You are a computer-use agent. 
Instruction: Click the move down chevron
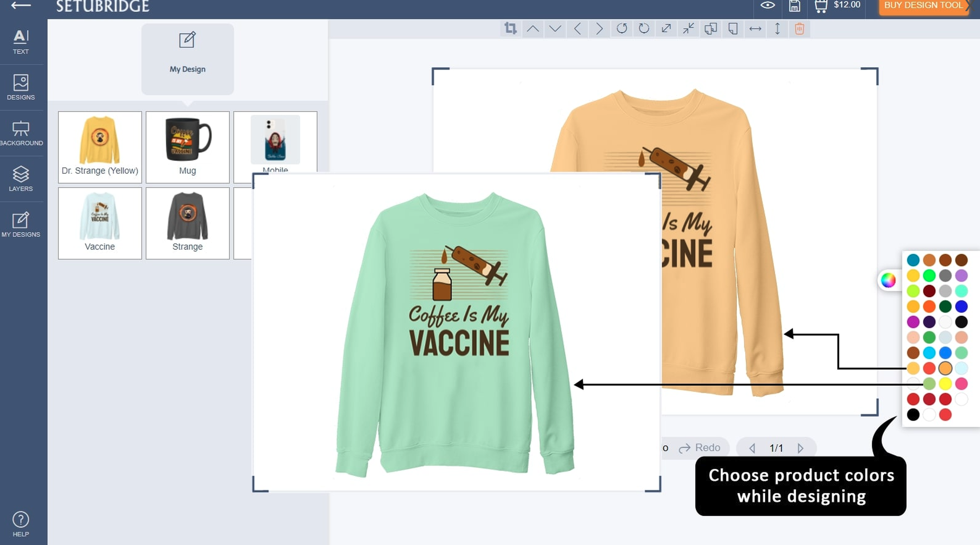click(555, 29)
